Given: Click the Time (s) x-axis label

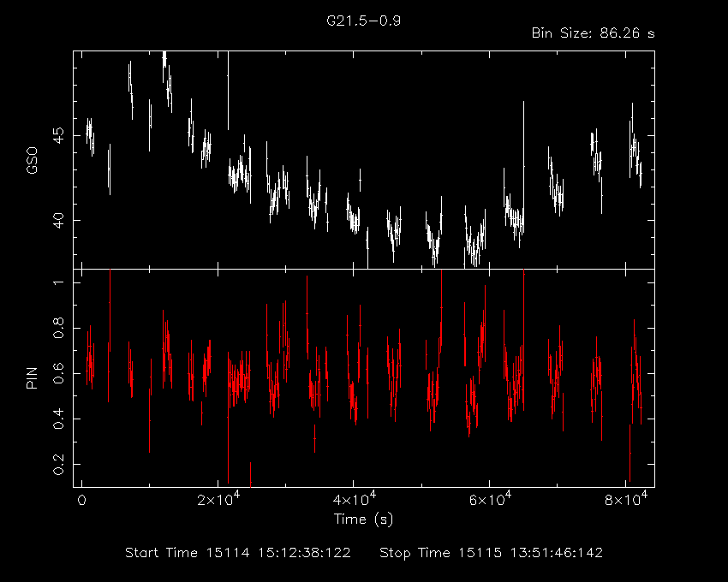Looking at the screenshot, I should click(x=363, y=519).
